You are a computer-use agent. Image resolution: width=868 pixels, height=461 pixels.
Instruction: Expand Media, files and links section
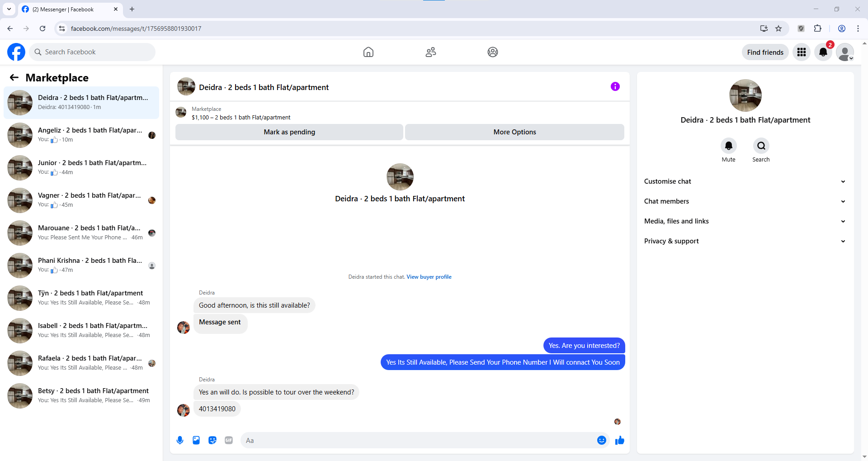(745, 221)
